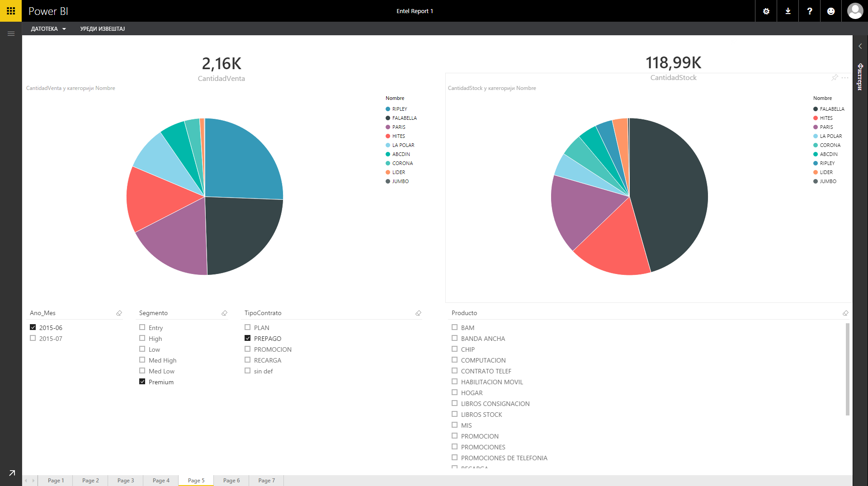Check the Low segment checkbox

click(142, 349)
